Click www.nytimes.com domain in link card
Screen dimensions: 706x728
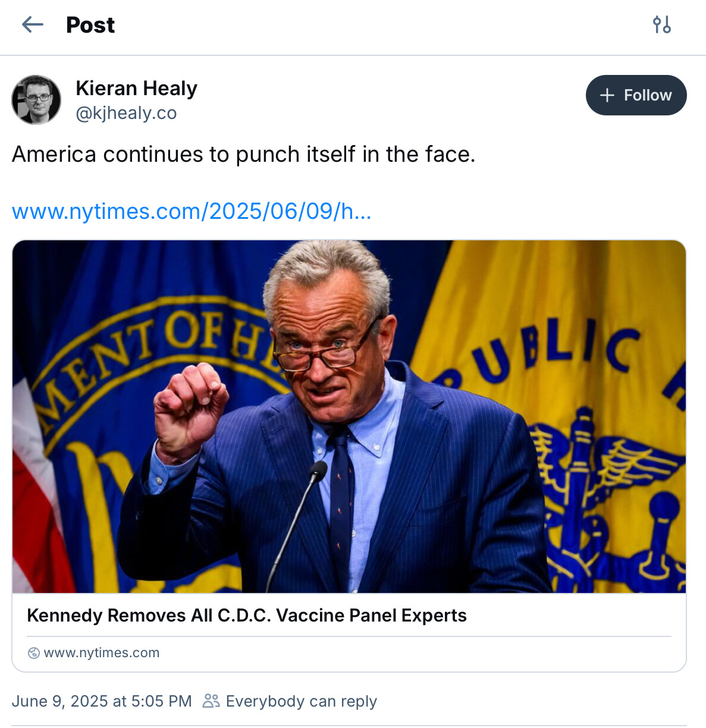tap(102, 653)
